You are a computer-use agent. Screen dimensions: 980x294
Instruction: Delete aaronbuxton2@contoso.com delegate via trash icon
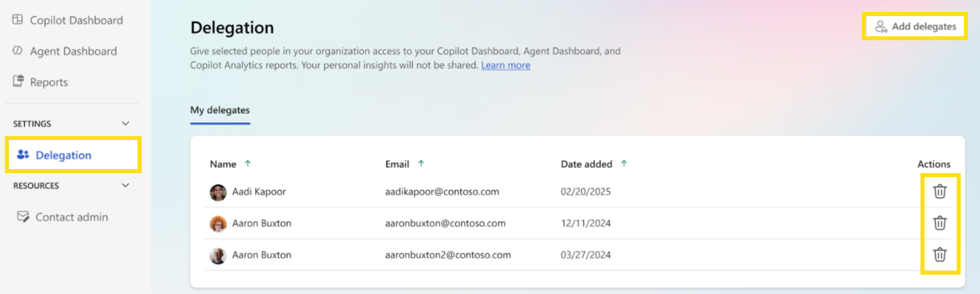point(939,255)
